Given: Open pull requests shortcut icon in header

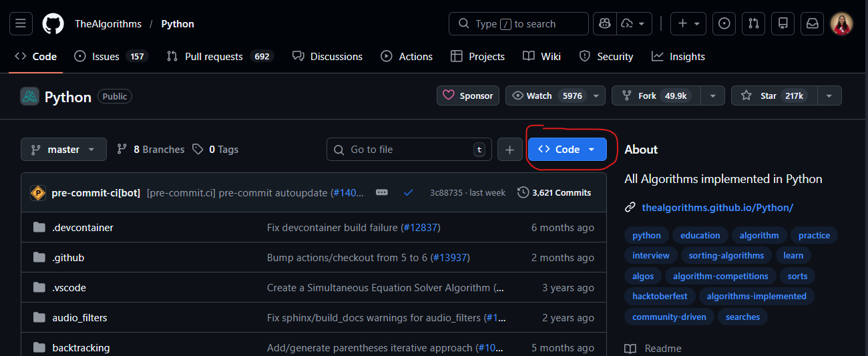Looking at the screenshot, I should (754, 24).
